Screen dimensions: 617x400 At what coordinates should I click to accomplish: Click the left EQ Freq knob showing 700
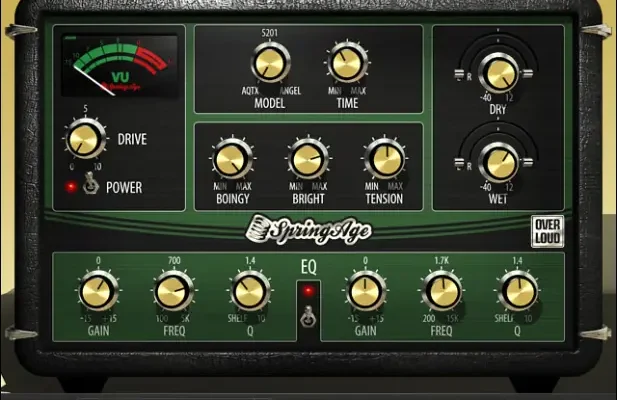click(x=172, y=291)
